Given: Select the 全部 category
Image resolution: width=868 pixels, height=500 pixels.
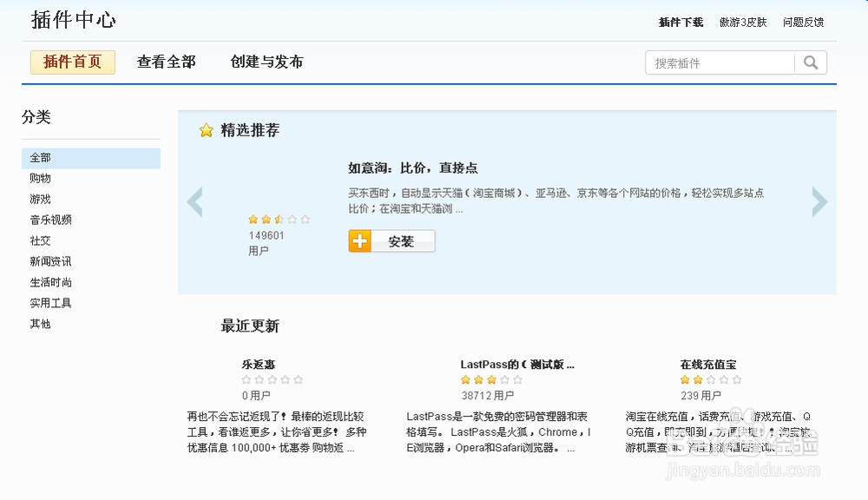Looking at the screenshot, I should 91,158.
